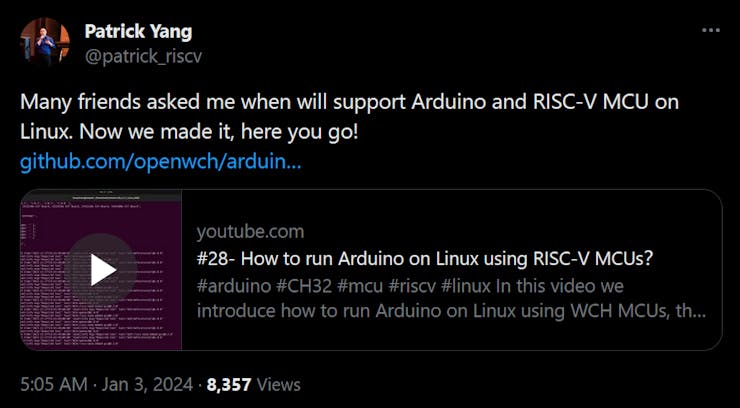Open the "#28- How to run Arduino" title
This screenshot has height=408, width=740.
click(x=424, y=259)
